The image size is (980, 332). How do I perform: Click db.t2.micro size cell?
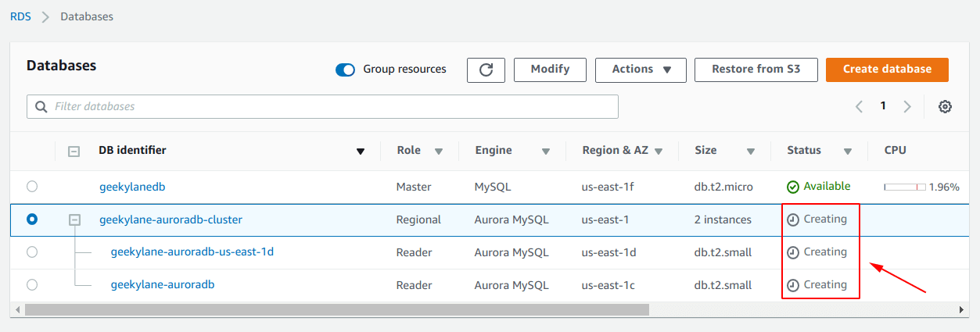pyautogui.click(x=724, y=187)
